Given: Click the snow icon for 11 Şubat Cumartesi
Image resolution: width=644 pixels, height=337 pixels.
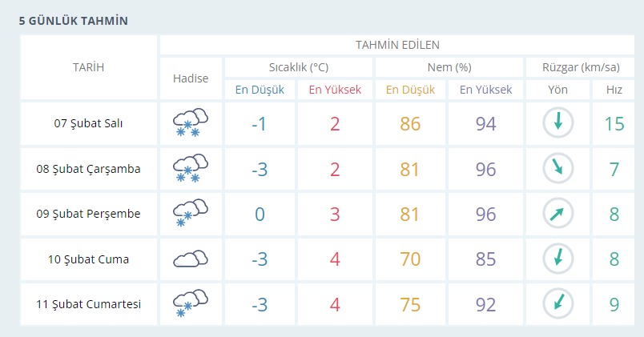Looking at the screenshot, I should pyautogui.click(x=191, y=303).
